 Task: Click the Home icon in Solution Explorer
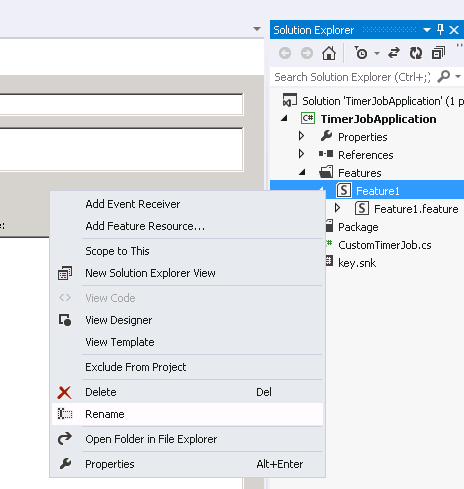tap(329, 53)
